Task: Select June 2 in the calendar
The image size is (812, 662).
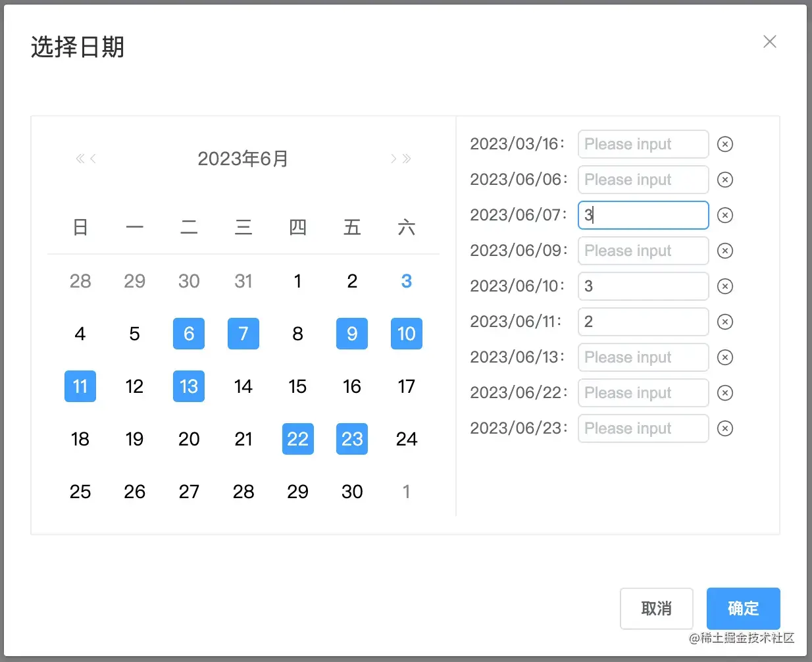Action: tap(352, 281)
